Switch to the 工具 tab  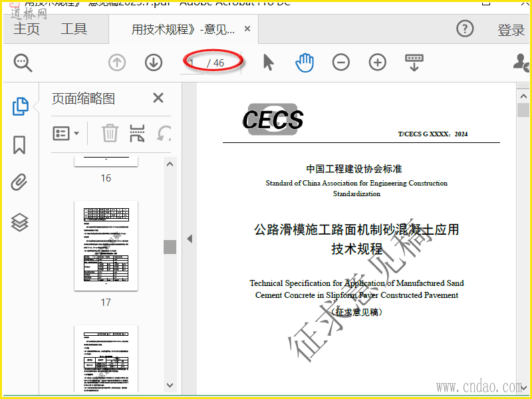74,29
